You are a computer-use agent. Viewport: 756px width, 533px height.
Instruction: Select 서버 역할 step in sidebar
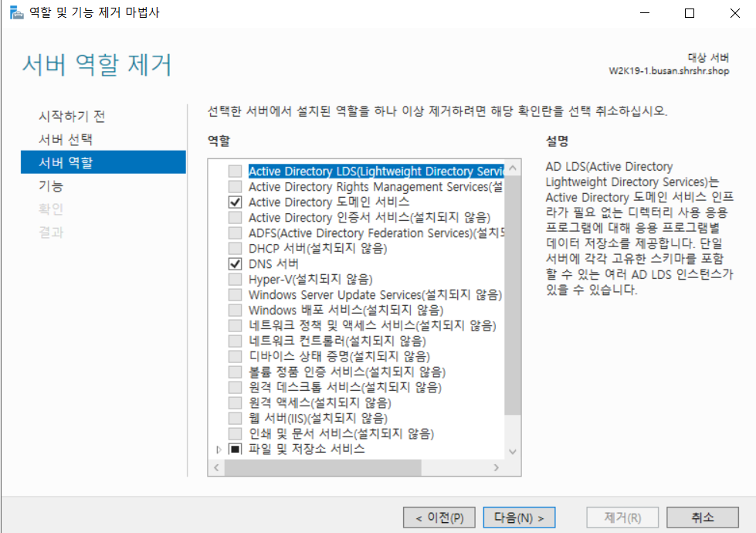click(103, 162)
